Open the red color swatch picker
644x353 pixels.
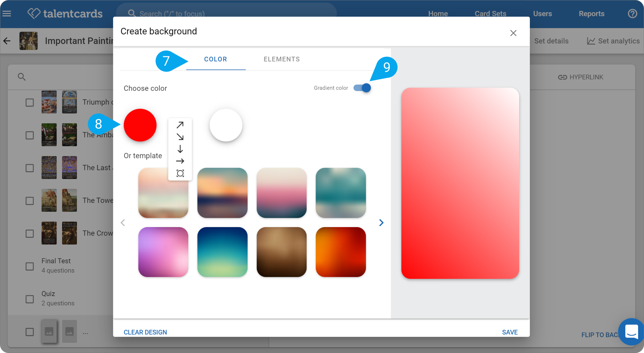140,125
